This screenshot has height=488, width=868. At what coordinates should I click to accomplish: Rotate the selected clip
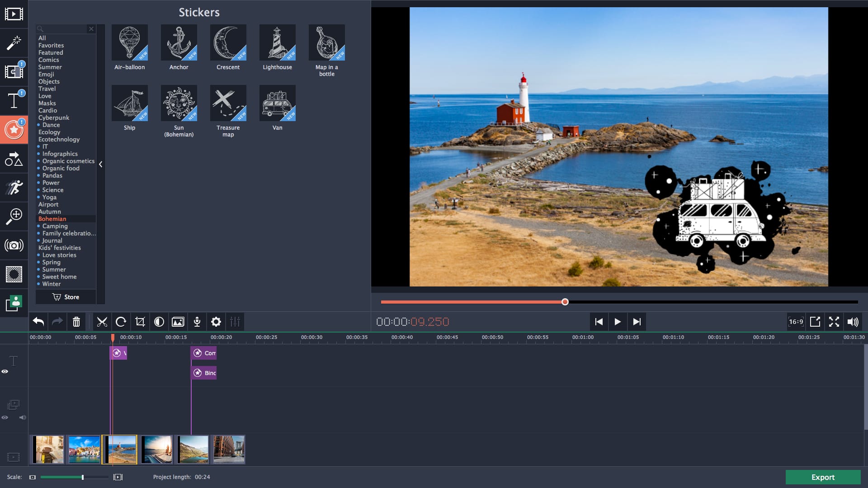[x=121, y=322]
